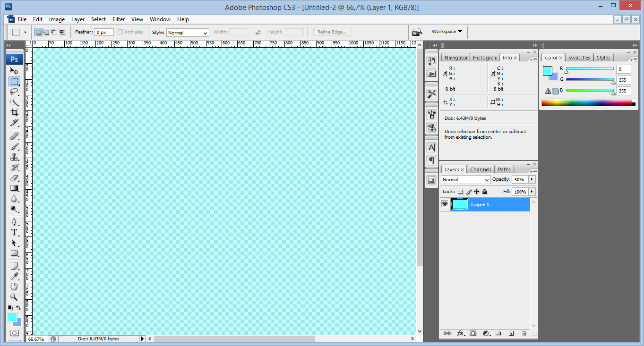Select the Rectangular Marquee tool
644x346 pixels.
[x=14, y=81]
